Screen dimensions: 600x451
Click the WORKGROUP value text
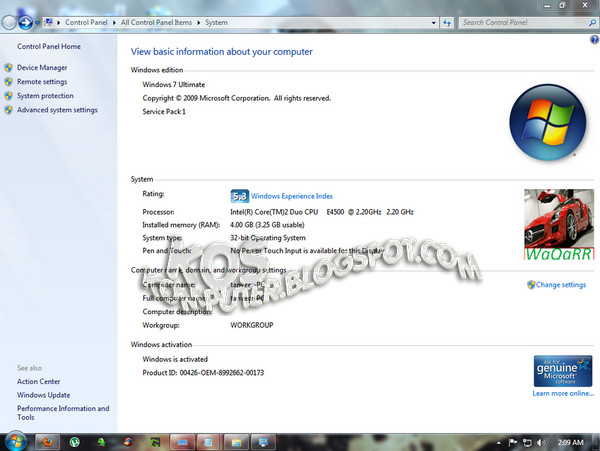[x=252, y=325]
